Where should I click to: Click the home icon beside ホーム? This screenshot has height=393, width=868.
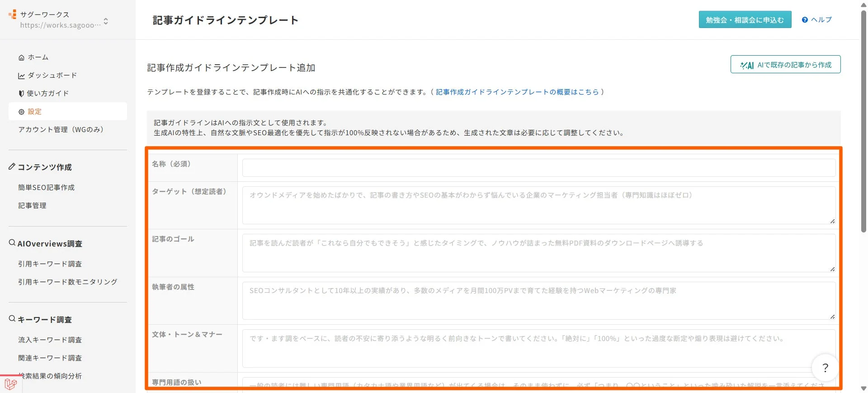(21, 57)
